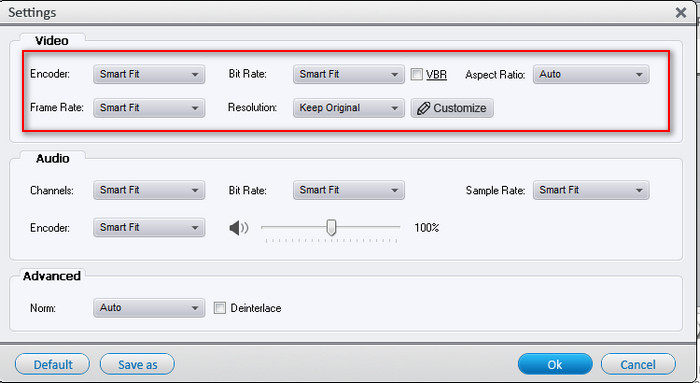The height and width of the screenshot is (383, 700).
Task: Click the speaker volume icon
Action: coord(239,228)
